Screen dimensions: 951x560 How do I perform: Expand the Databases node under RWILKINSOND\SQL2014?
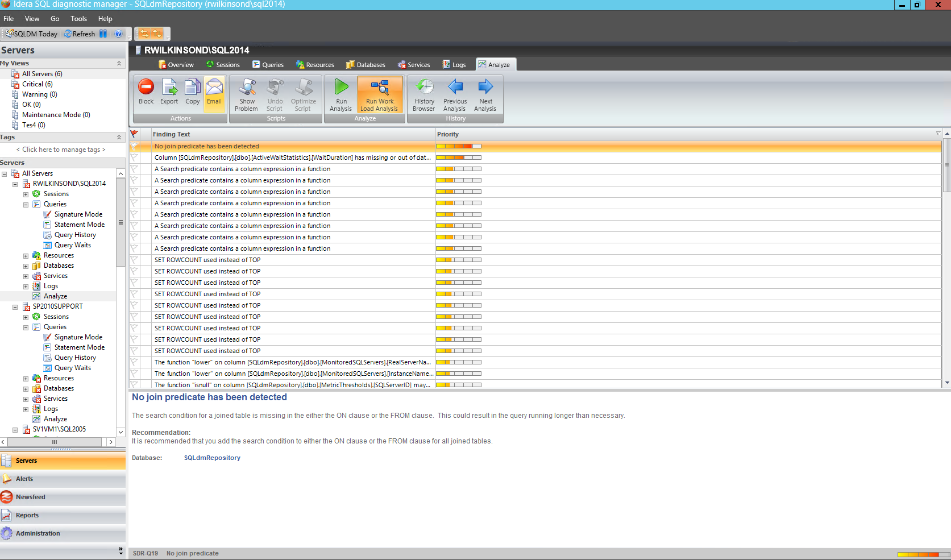(26, 266)
